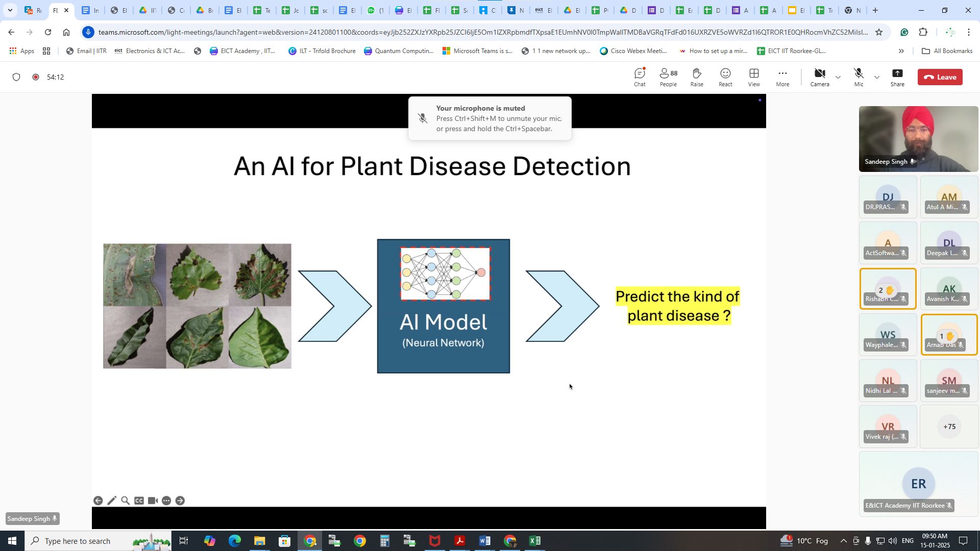Open the React emoji menu
This screenshot has width=980, height=551.
pyautogui.click(x=725, y=77)
